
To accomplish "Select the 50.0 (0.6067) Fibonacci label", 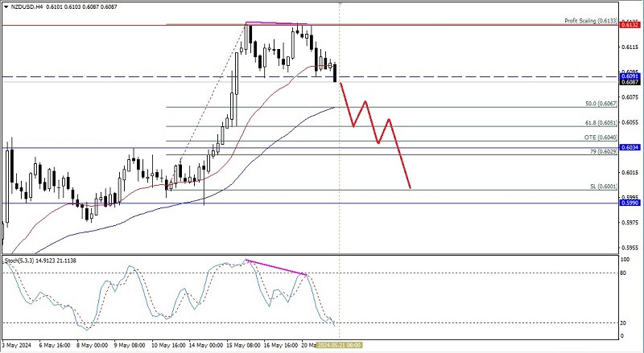I will click(601, 104).
